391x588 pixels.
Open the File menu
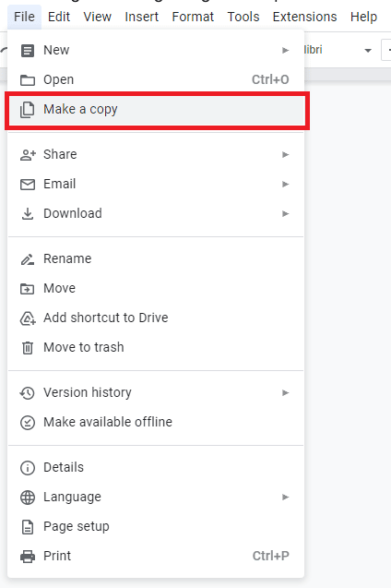[24, 17]
